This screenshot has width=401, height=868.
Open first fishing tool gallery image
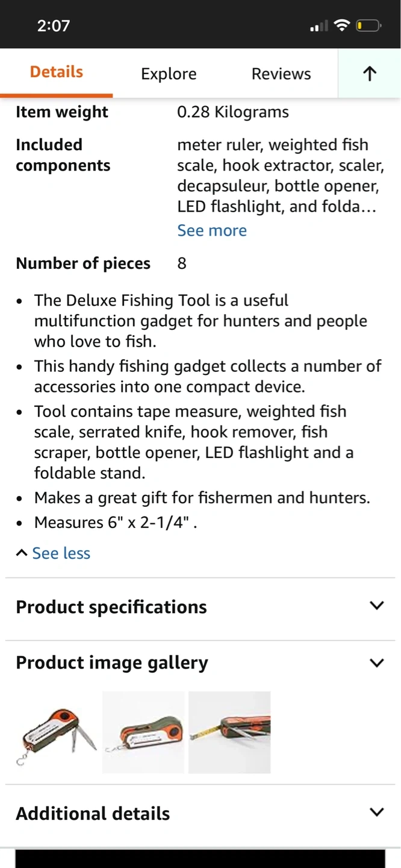[57, 732]
